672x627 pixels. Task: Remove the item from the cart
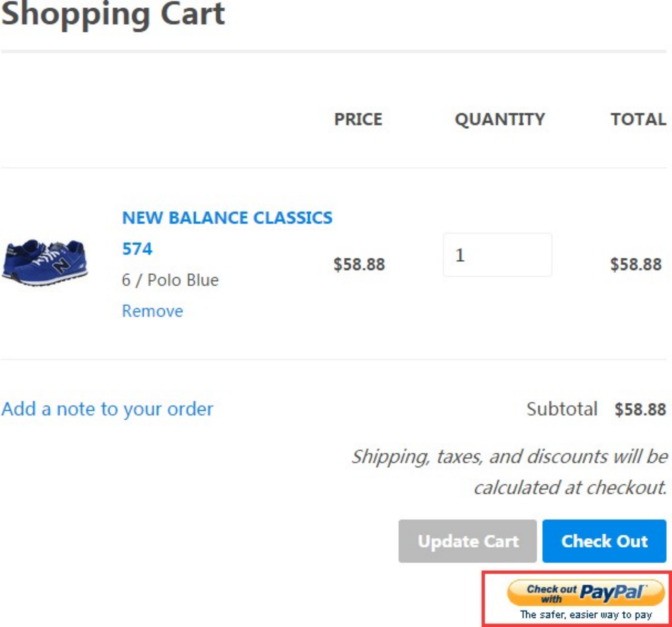coord(152,311)
